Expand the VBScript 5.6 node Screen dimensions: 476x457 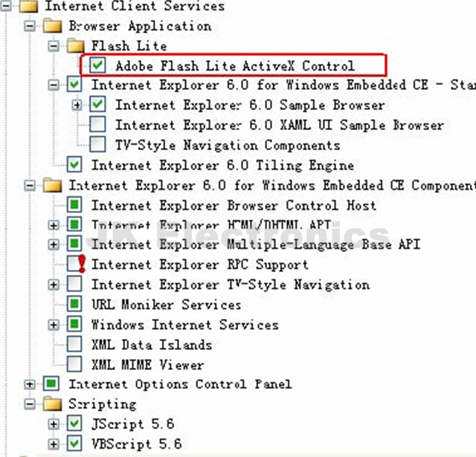point(54,444)
